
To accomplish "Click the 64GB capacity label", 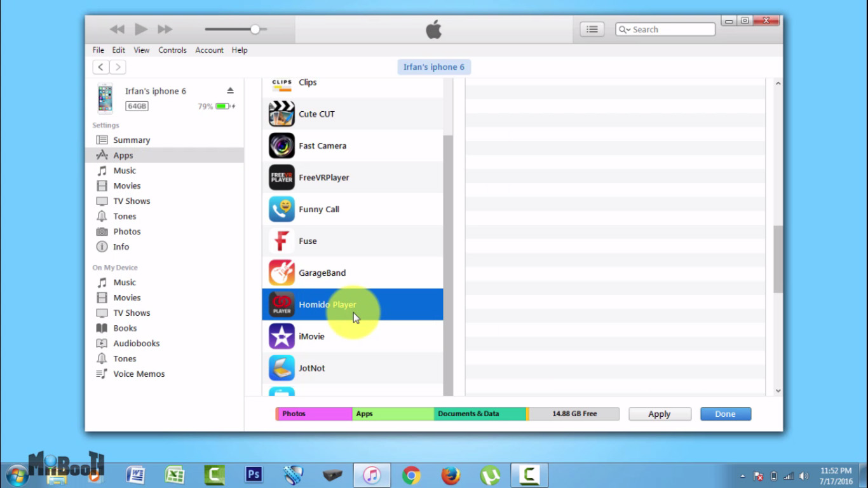I will (137, 106).
